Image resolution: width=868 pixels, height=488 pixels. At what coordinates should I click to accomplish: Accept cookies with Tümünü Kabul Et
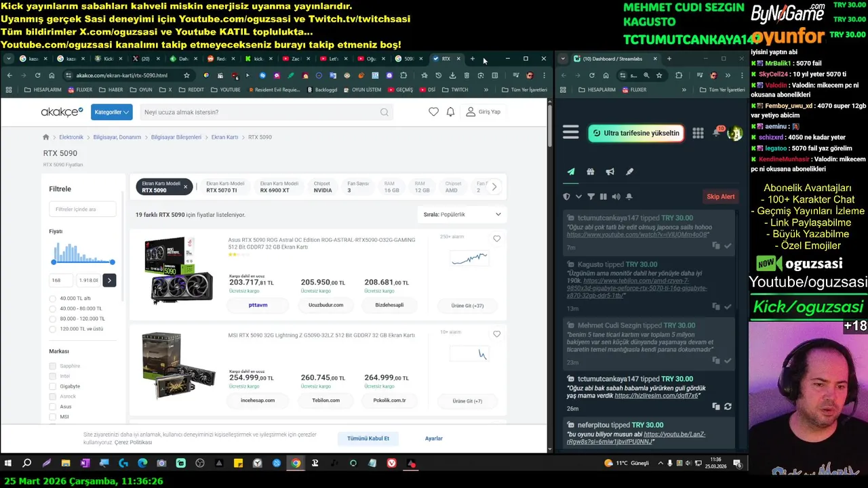(368, 439)
